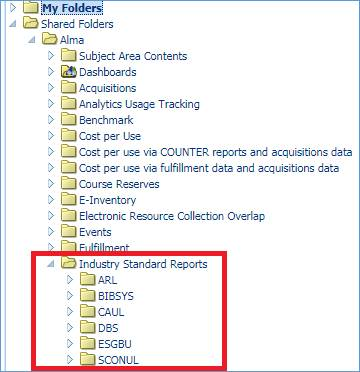Click the Analytics Usage Tracking folder icon
This screenshot has width=360, height=372.
pyautogui.click(x=69, y=104)
